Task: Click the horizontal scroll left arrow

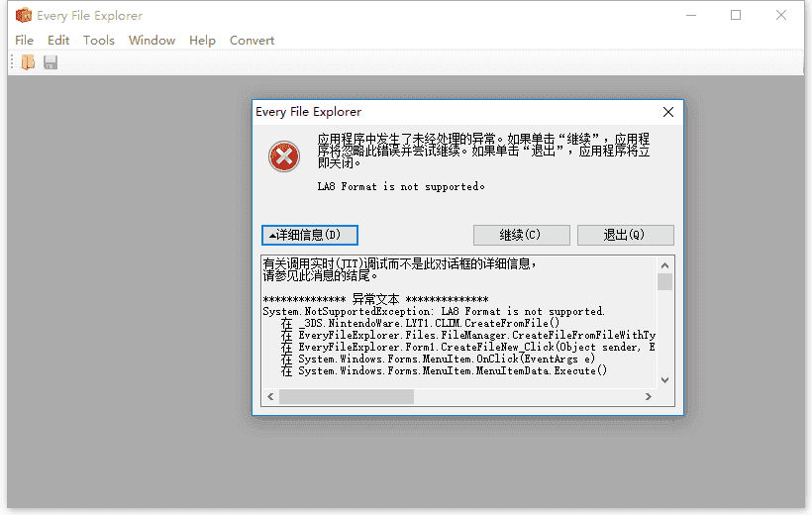Action: point(270,397)
